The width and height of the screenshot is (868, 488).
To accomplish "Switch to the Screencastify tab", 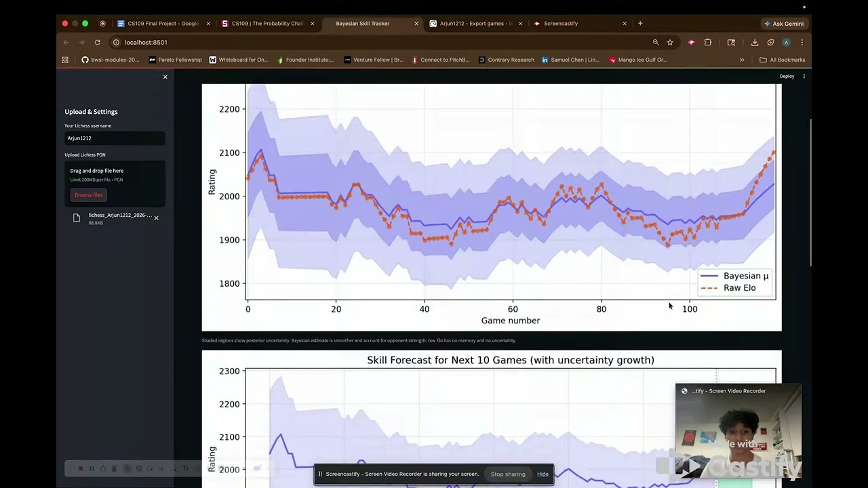I will [580, 23].
